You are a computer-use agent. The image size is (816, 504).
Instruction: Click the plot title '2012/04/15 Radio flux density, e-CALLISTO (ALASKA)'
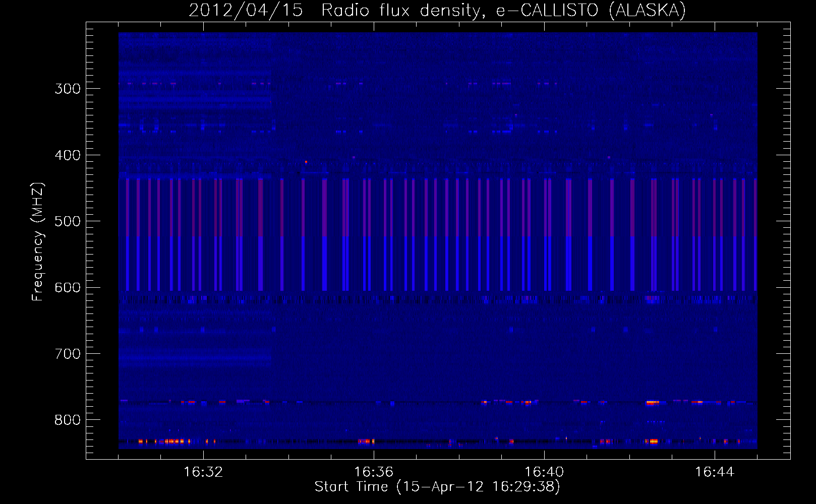pos(437,10)
